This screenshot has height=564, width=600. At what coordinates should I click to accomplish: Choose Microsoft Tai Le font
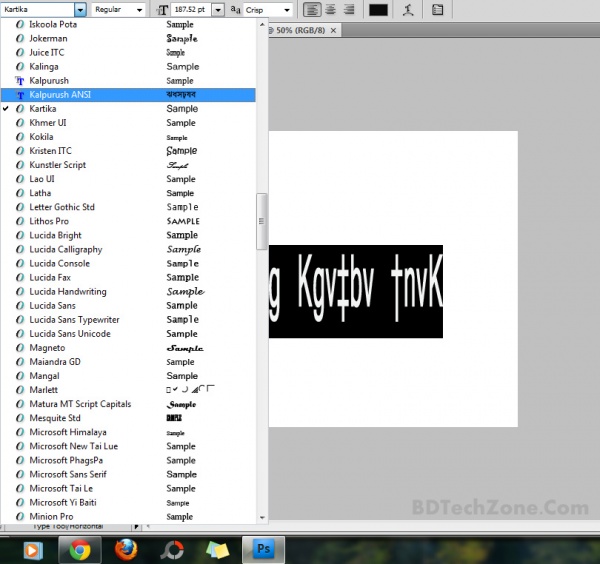(128, 488)
